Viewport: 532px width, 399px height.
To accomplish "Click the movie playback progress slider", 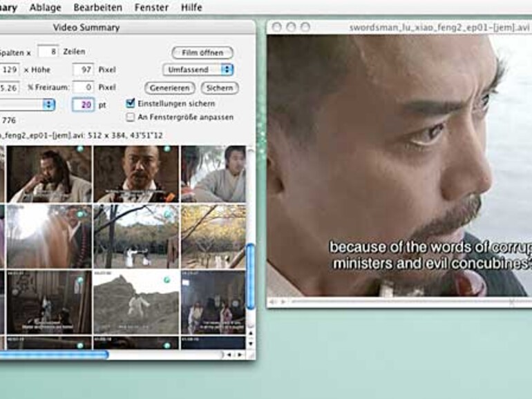I will click(x=410, y=302).
